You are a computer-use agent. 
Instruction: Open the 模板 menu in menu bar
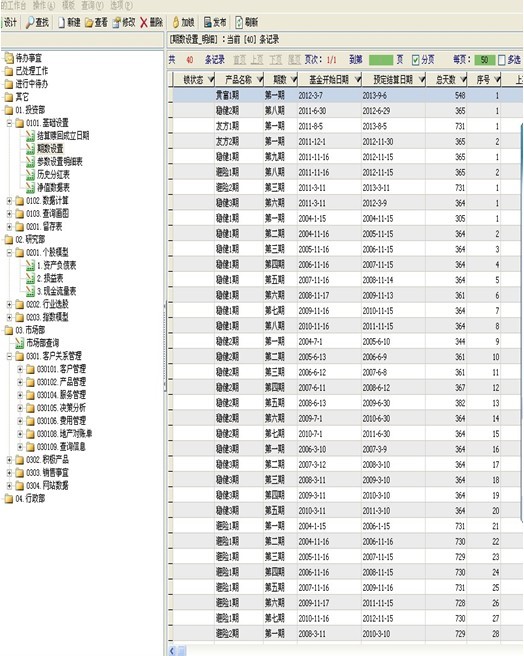tap(69, 5)
